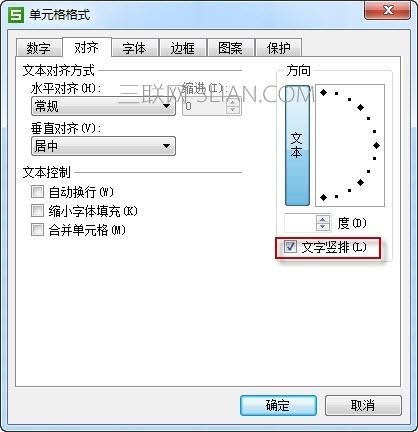Select the top diamond on orientation dial
The image size is (418, 432).
click(323, 92)
